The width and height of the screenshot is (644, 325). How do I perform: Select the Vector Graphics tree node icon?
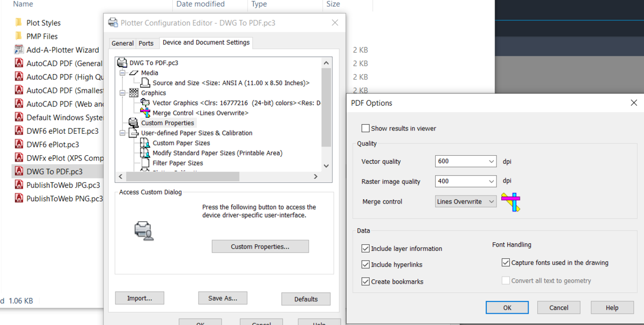click(145, 103)
